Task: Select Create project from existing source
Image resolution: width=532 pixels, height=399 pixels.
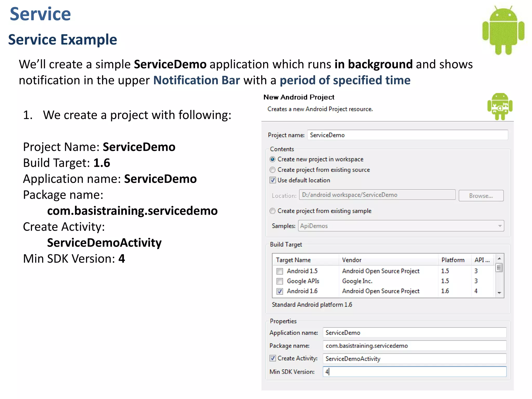Action: click(x=272, y=170)
